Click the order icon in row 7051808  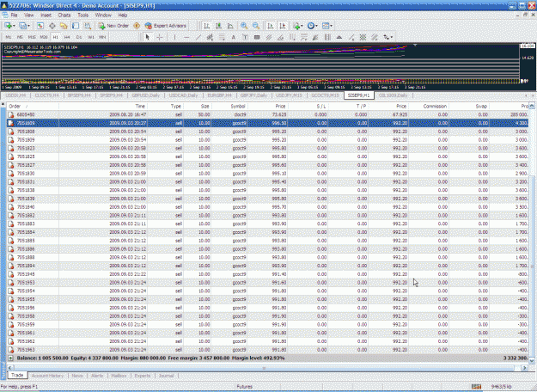point(11,132)
